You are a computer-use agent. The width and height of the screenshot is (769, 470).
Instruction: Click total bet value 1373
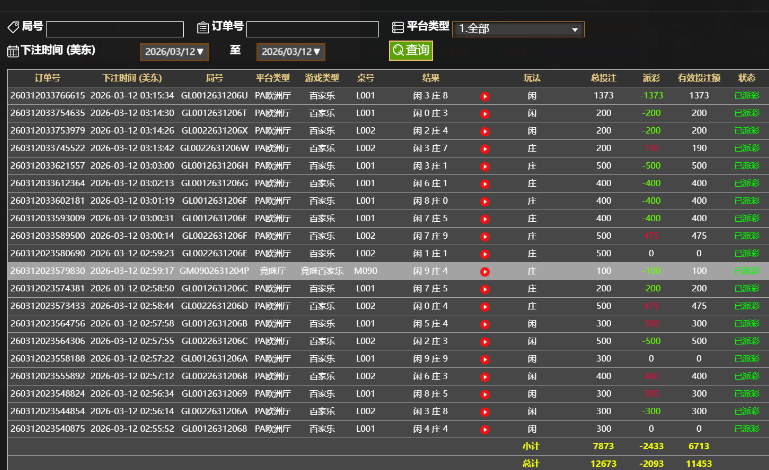(603, 96)
